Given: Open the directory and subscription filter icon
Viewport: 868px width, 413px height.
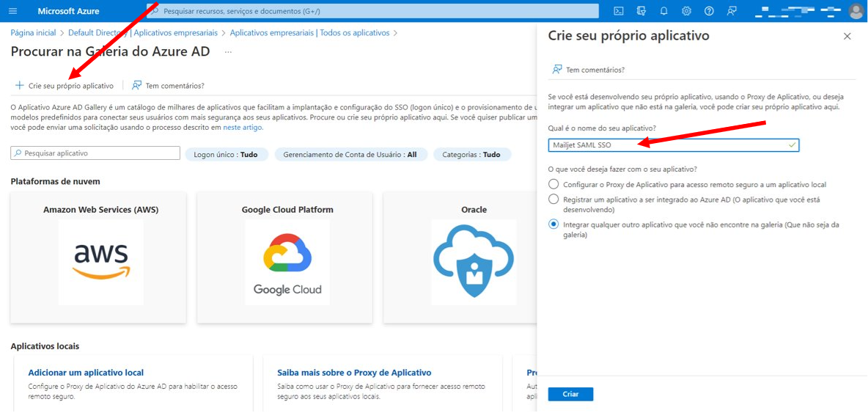Looking at the screenshot, I should pos(641,11).
